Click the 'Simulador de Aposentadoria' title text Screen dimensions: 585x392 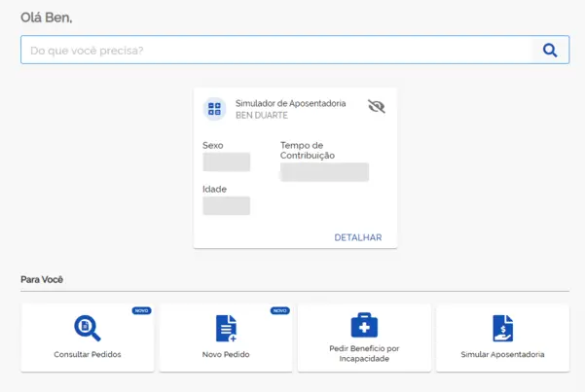coord(291,103)
